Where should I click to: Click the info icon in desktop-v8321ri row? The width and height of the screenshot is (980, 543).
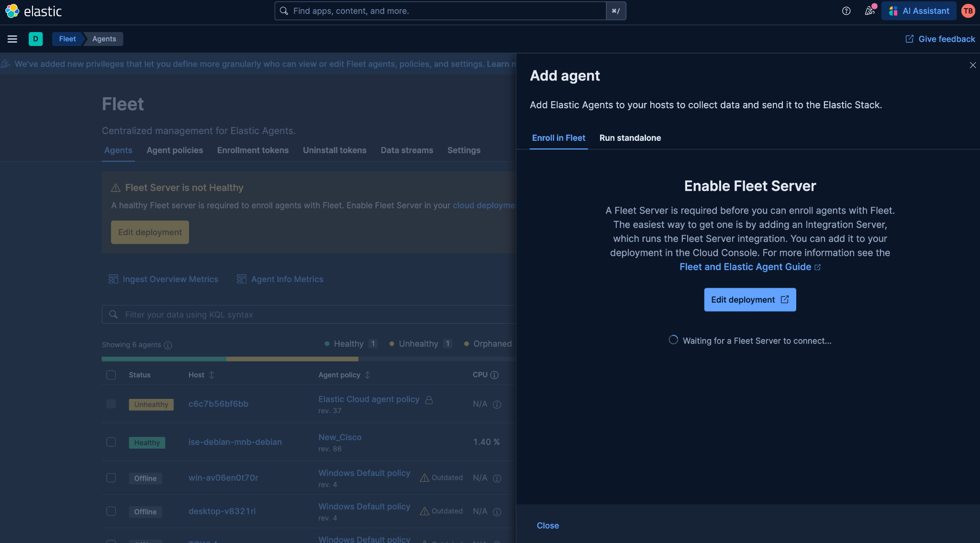tap(497, 512)
